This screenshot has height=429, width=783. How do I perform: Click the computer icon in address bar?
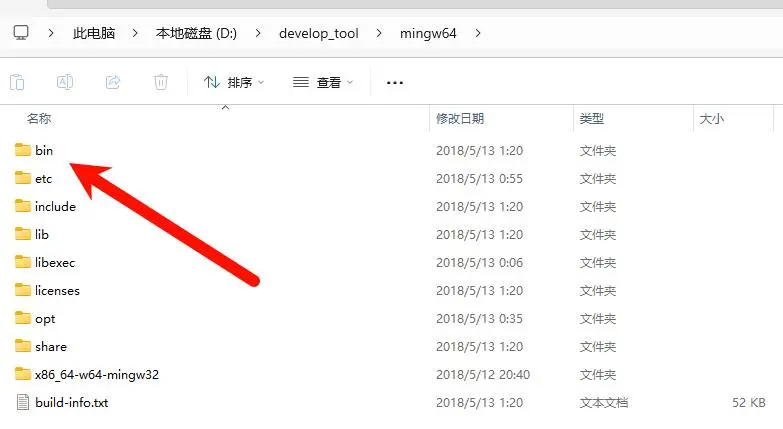point(21,33)
